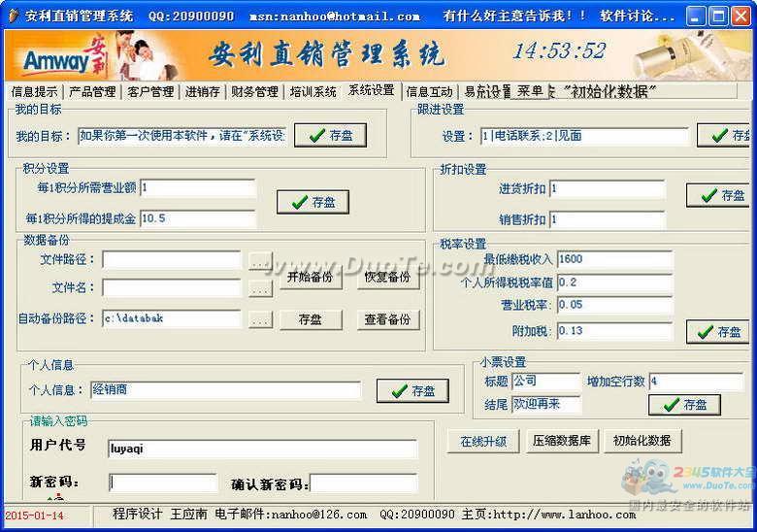Start backup with 开始备份 button
Image resolution: width=757 pixels, height=532 pixels.
pyautogui.click(x=311, y=277)
